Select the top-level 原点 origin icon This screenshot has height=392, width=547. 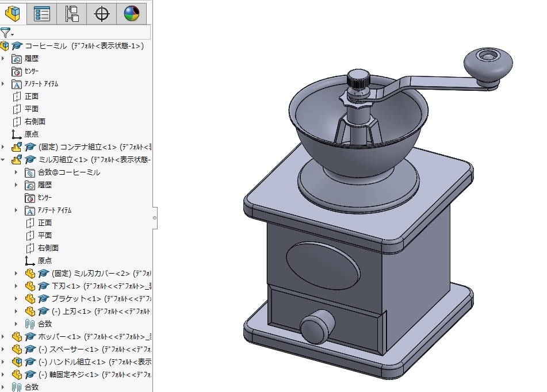(17, 134)
